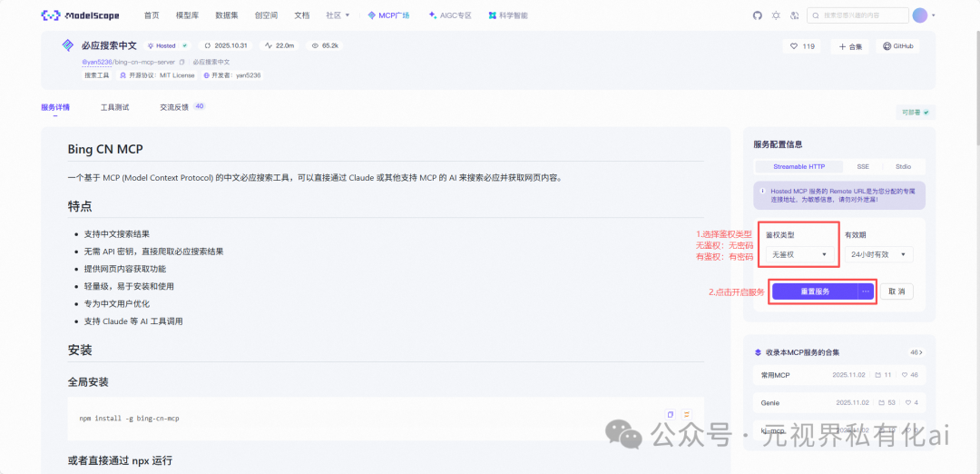Click the 65.2k views eye chip

[x=325, y=45]
